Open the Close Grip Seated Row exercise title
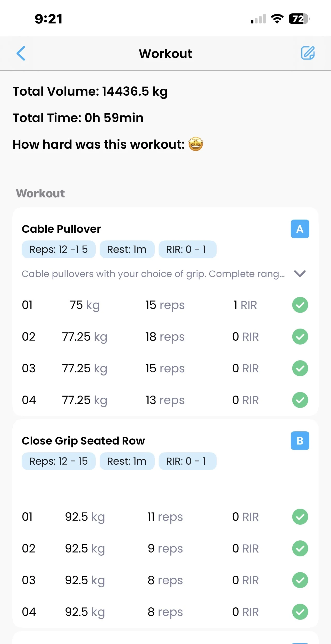The height and width of the screenshot is (644, 331). [83, 441]
